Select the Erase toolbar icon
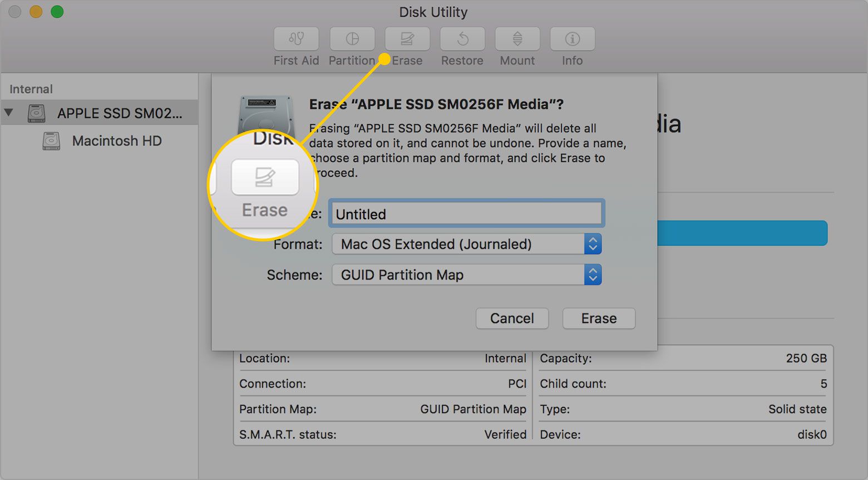This screenshot has width=868, height=480. point(407,38)
